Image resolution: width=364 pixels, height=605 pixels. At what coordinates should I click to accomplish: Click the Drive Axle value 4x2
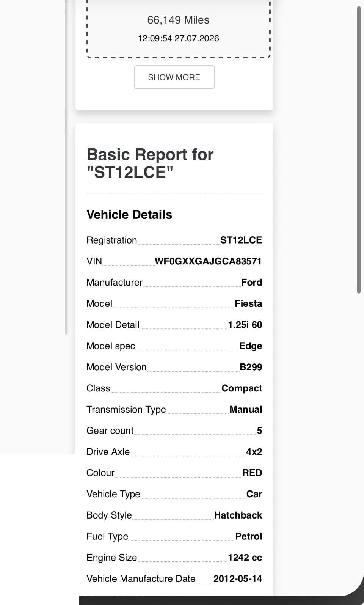click(x=254, y=452)
